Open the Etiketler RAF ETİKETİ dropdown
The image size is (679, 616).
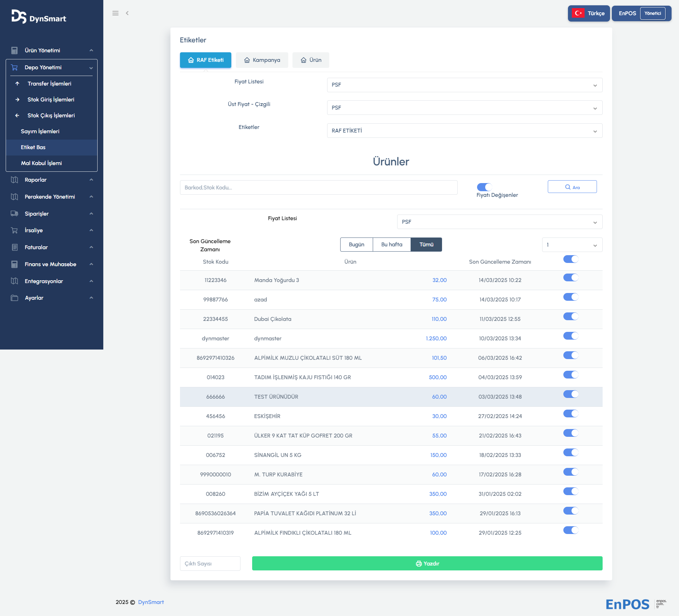(464, 131)
